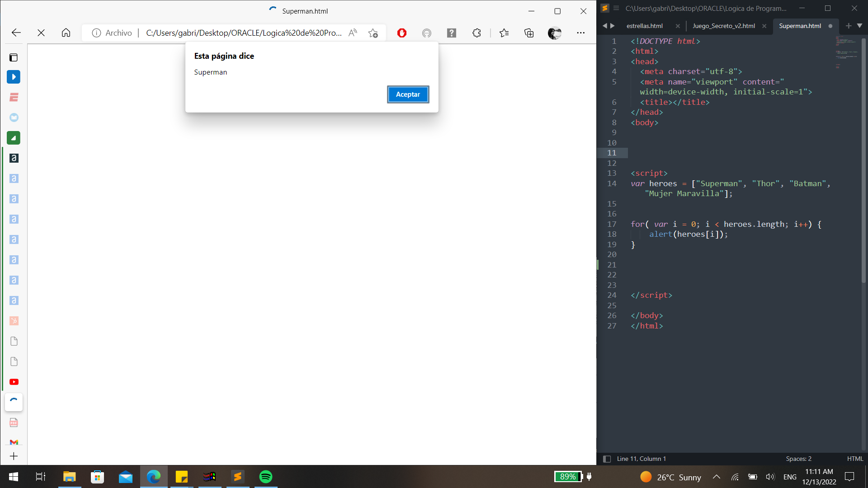This screenshot has width=868, height=488.
Task: Open Mail from the taskbar
Action: pyautogui.click(x=125, y=477)
